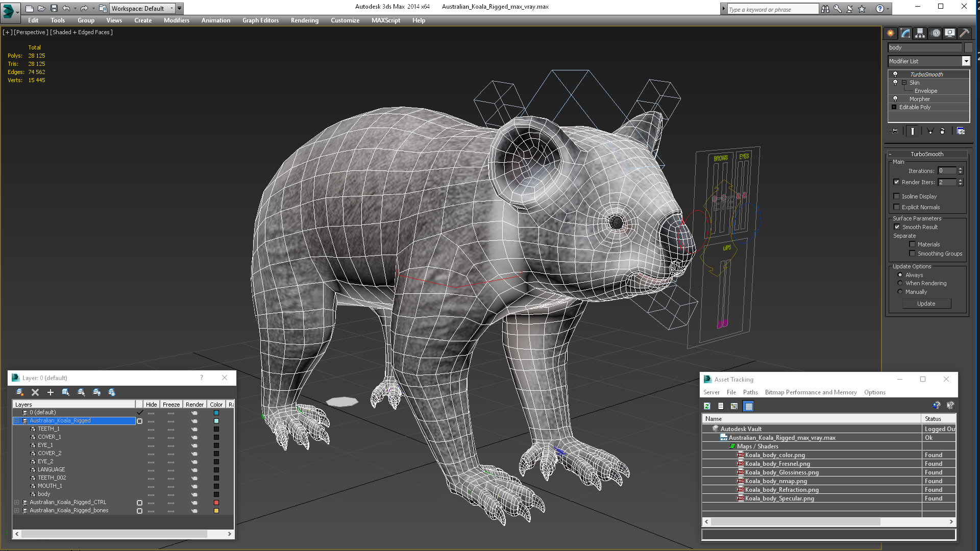Click Add Selected Objects plus icon
Viewport: 980px width, 551px height.
point(51,392)
